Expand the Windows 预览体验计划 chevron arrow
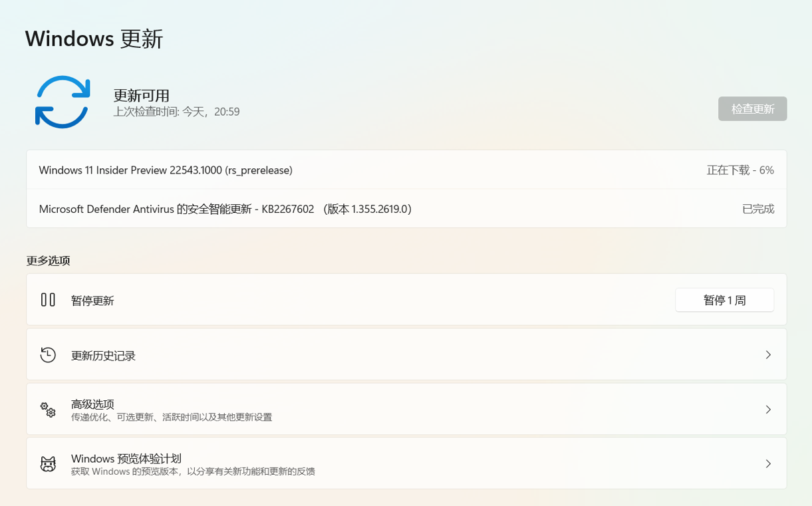Image resolution: width=812 pixels, height=506 pixels. pos(768,464)
